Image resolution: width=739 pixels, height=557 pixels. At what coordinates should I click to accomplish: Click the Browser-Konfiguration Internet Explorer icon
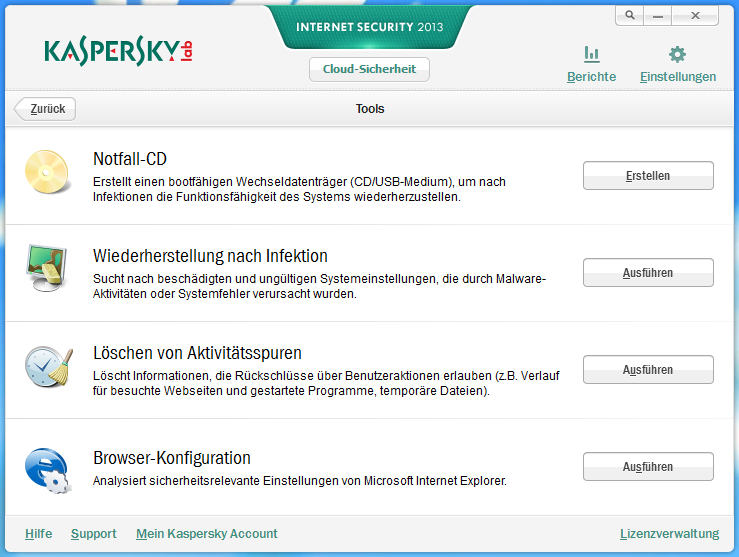(x=47, y=470)
